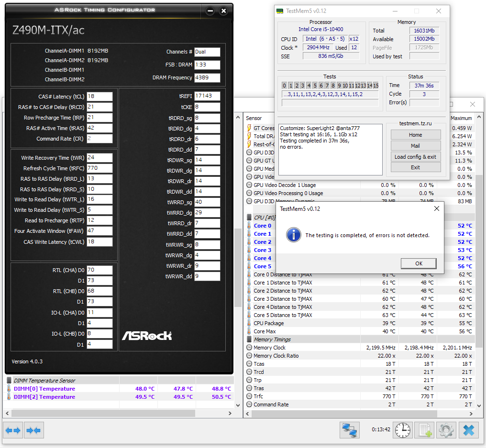Viewport: 486px width, 448px height.
Task: Select the Core Max sensor row
Action: 360,331
